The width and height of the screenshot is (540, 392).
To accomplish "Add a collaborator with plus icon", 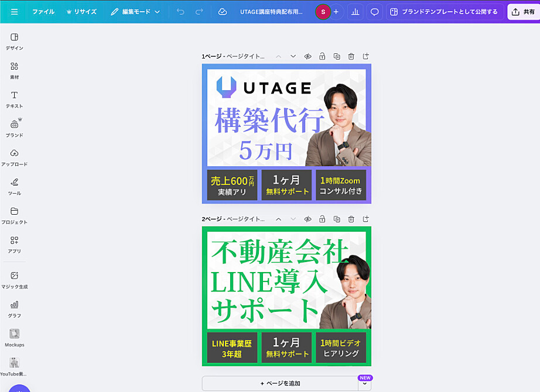I will click(x=336, y=12).
